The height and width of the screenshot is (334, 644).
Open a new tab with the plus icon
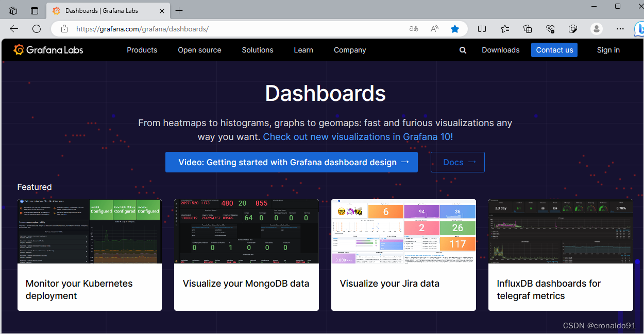[x=179, y=10]
